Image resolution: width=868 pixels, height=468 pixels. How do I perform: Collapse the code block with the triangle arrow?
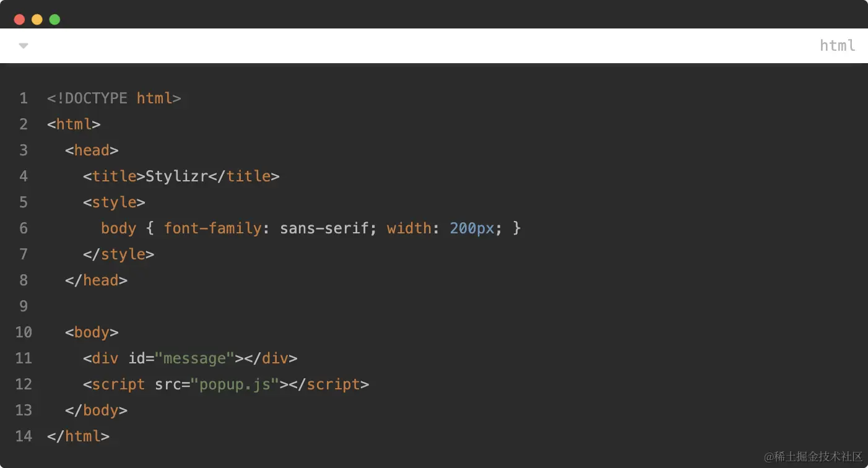pyautogui.click(x=24, y=46)
